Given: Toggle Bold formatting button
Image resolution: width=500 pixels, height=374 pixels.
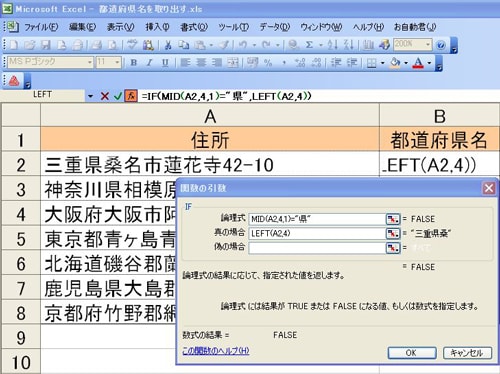Looking at the screenshot, I should coord(134,62).
